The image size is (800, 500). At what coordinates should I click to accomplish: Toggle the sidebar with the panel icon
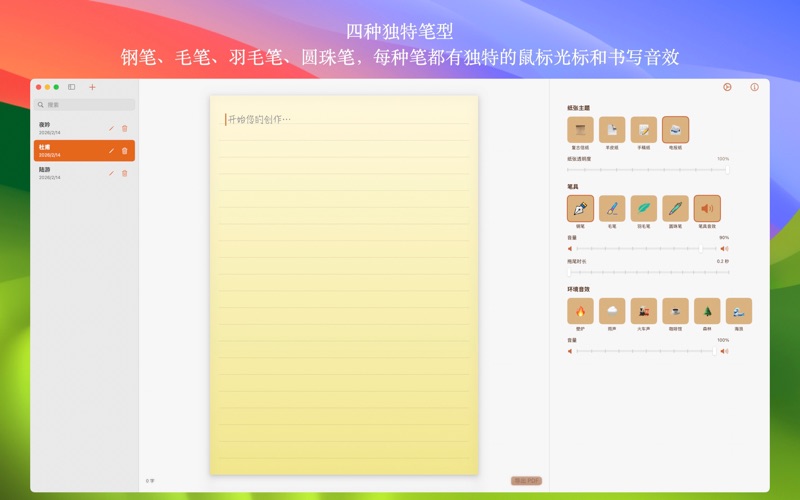coord(71,87)
